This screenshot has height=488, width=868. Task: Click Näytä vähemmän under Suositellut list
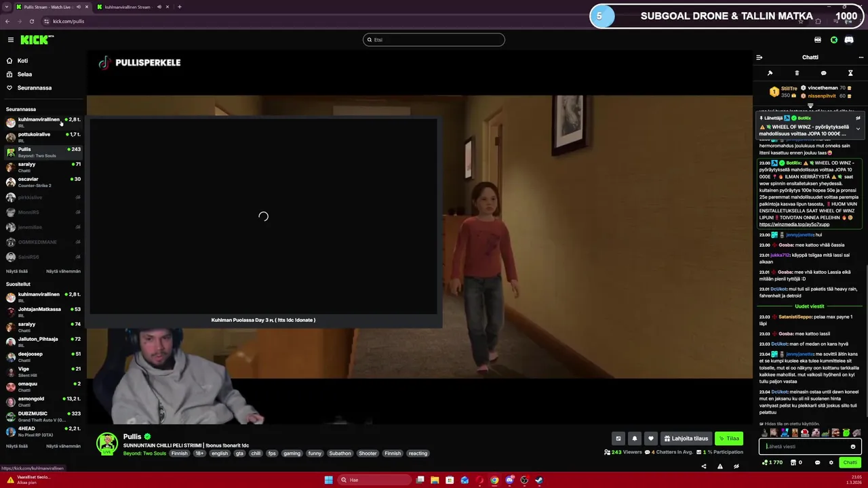(x=63, y=446)
